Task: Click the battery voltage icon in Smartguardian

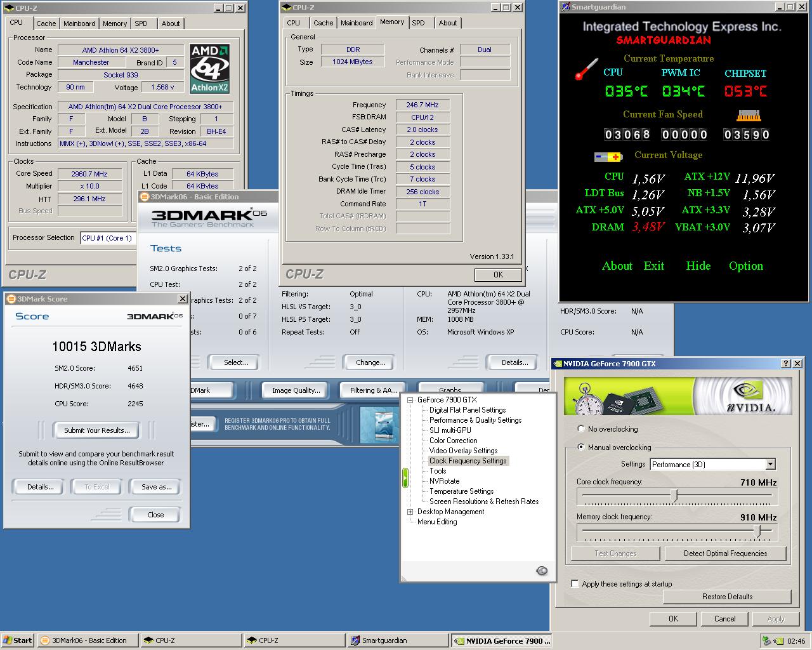Action: (608, 156)
